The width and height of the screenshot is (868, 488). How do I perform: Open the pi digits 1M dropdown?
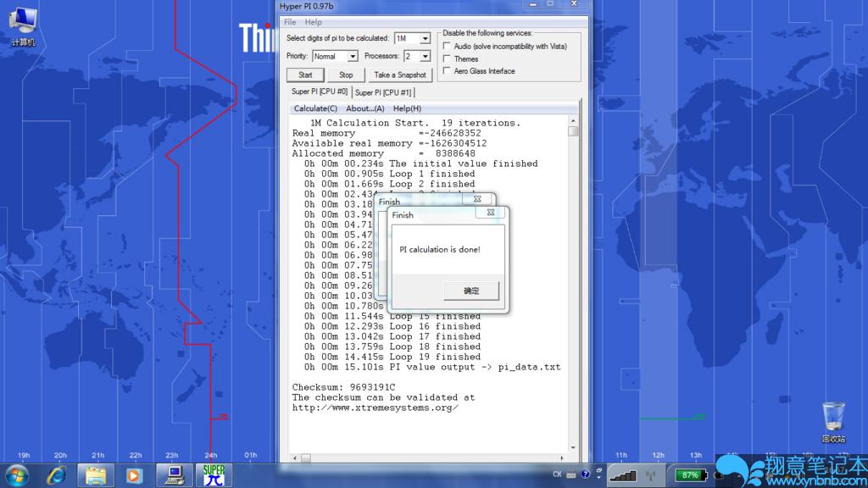pyautogui.click(x=413, y=38)
